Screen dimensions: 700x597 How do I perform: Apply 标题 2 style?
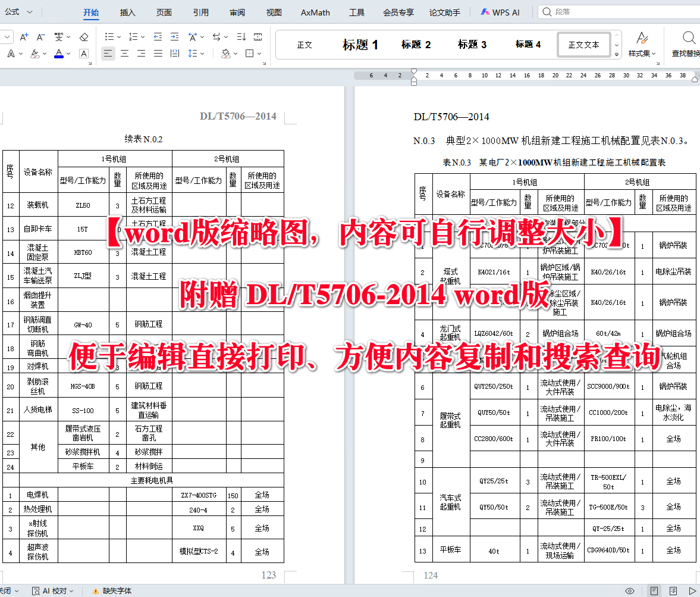(x=416, y=45)
